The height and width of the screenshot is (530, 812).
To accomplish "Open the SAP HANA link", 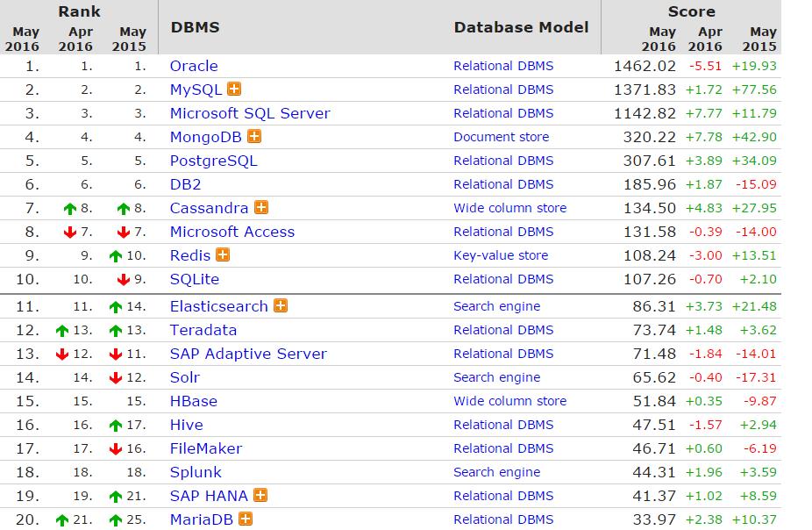I will click(210, 496).
